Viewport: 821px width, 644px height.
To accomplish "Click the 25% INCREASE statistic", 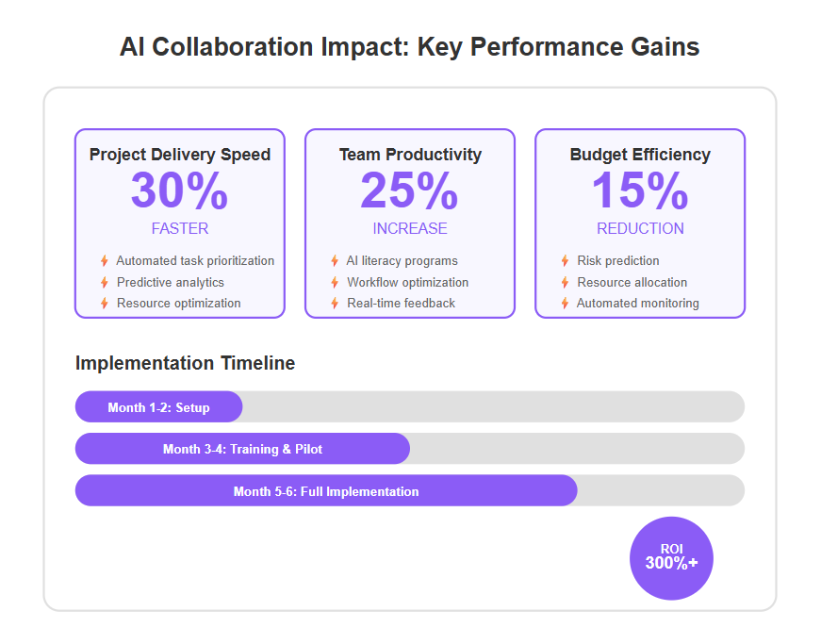I will click(x=410, y=203).
